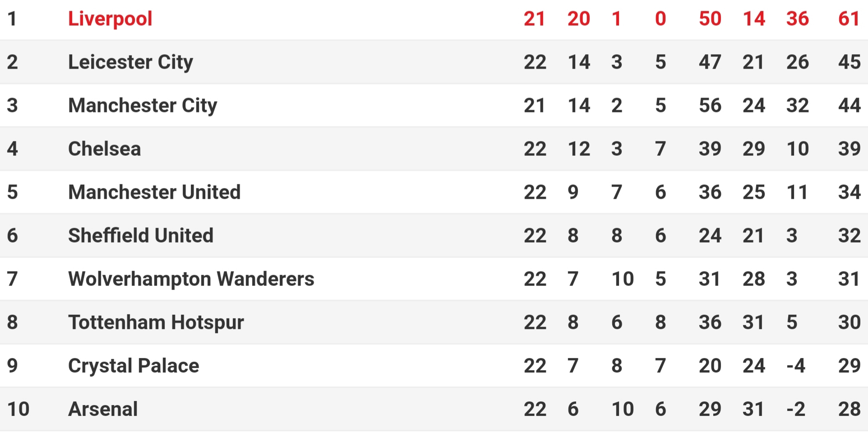868x439 pixels.
Task: Open the Liverpool team link
Action: tap(110, 19)
